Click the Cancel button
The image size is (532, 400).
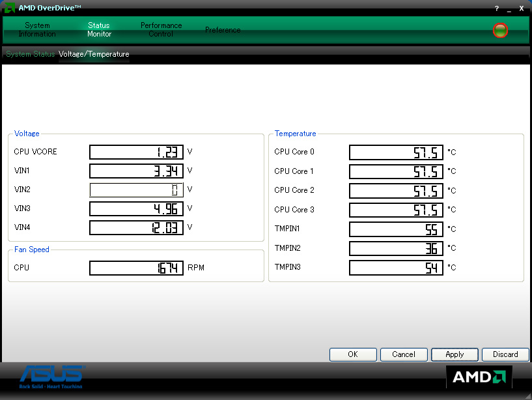404,354
